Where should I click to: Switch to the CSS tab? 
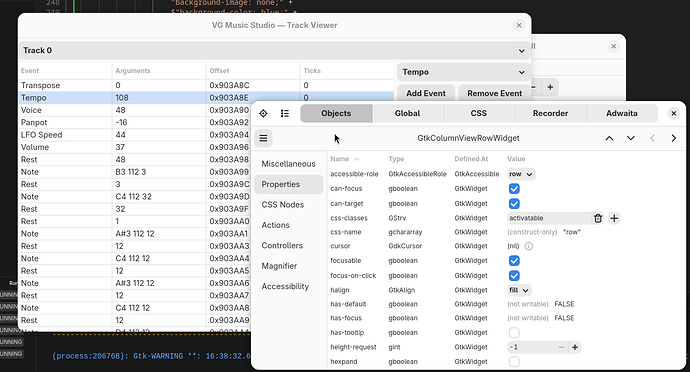point(479,114)
